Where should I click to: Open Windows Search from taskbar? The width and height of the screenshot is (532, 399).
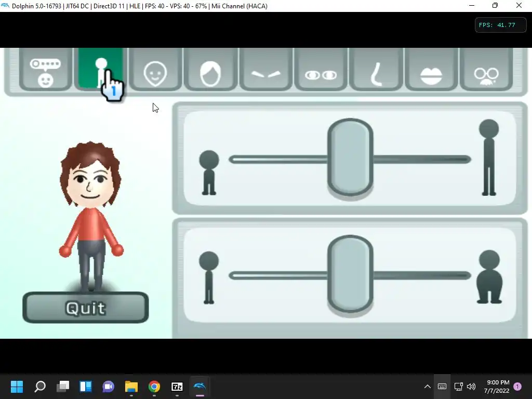point(40,387)
